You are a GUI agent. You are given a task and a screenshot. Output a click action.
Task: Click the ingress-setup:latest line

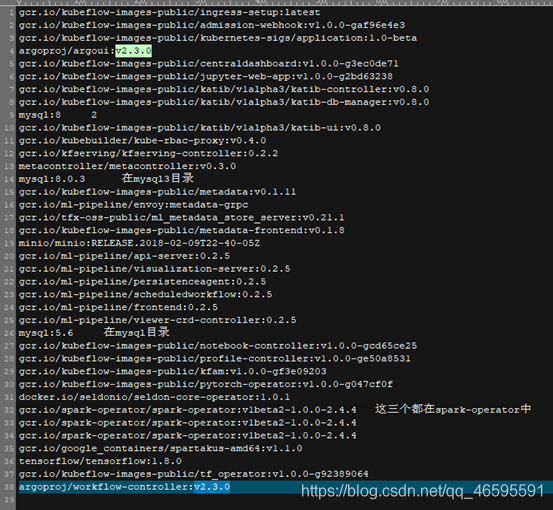169,12
